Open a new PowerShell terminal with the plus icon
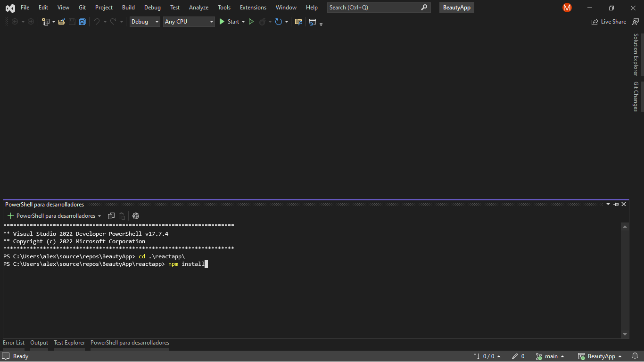Image resolution: width=644 pixels, height=362 pixels. (9, 215)
